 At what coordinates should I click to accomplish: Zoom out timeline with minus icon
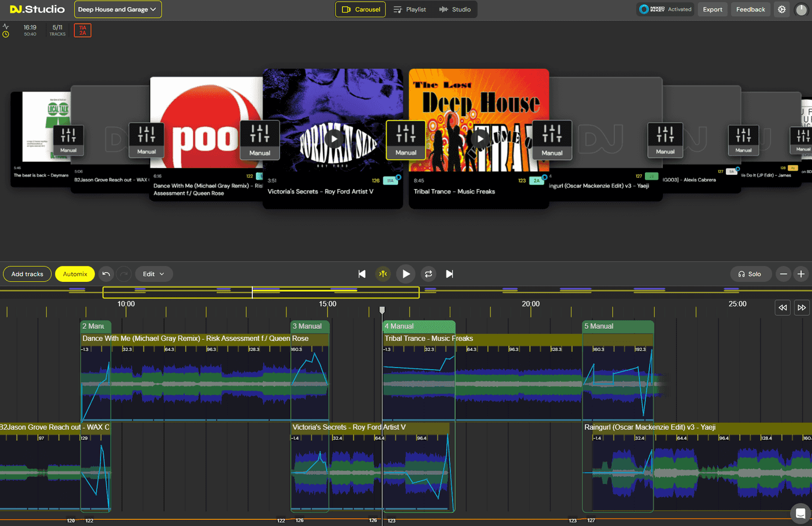(x=784, y=274)
